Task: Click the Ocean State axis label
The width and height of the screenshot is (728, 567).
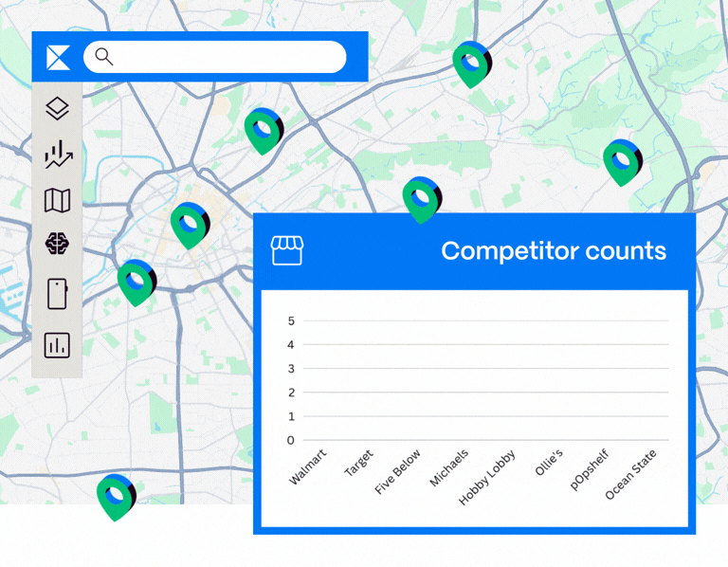Action: (x=631, y=475)
